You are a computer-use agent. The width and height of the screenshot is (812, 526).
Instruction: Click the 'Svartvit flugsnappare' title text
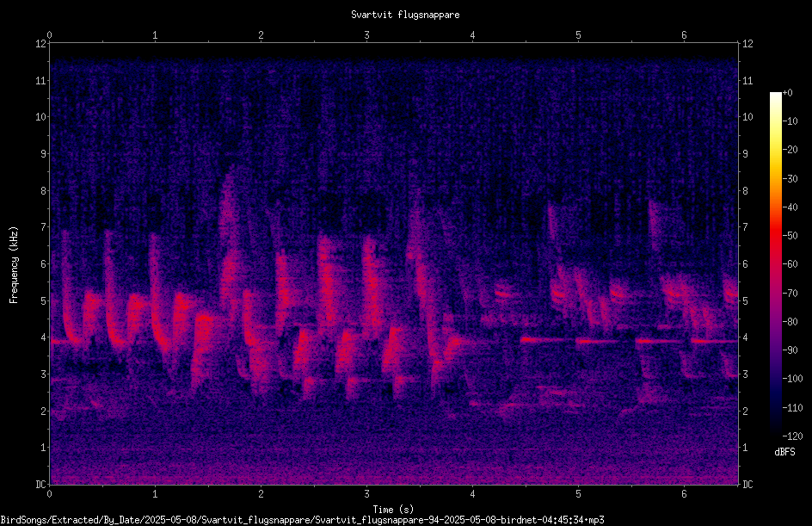[x=405, y=15]
